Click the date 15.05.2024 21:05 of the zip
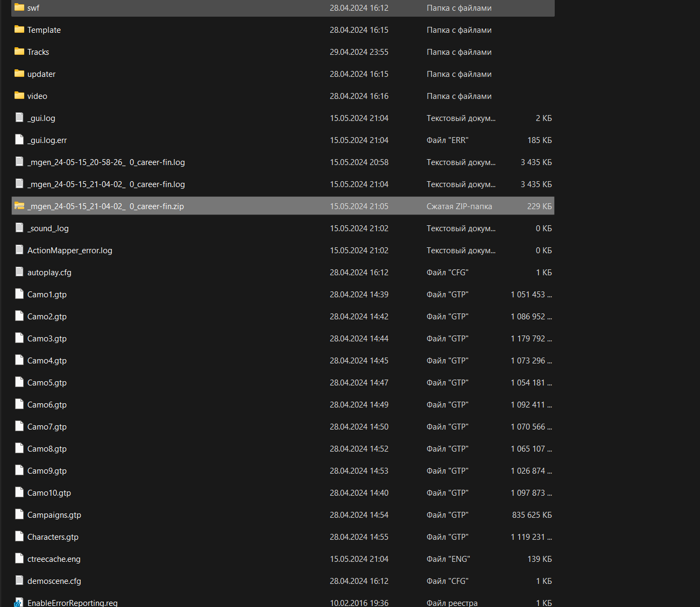Viewport: 700px width, 607px height. (x=359, y=206)
